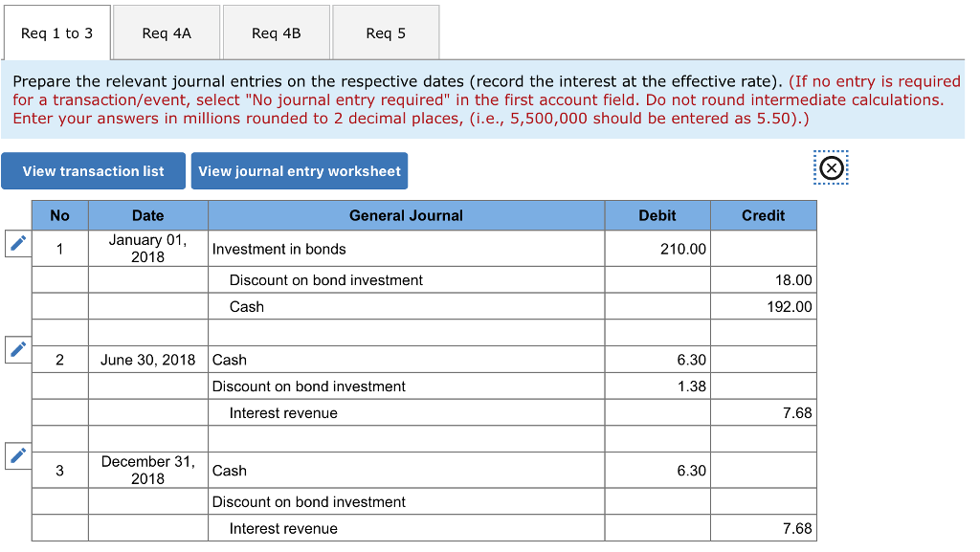Click the Cash account in December 31 entry
The height and width of the screenshot is (552, 980).
406,470
